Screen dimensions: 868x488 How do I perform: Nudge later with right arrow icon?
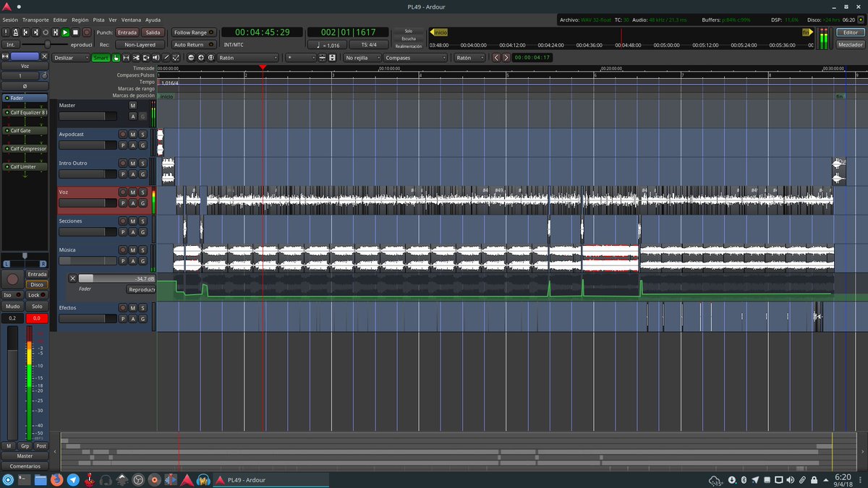(x=506, y=57)
